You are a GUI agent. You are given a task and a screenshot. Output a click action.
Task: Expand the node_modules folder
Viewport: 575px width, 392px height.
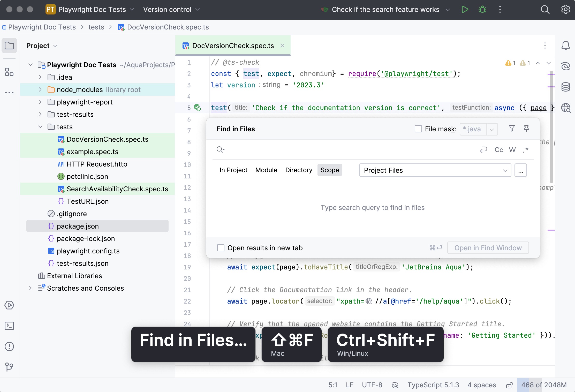coord(40,90)
